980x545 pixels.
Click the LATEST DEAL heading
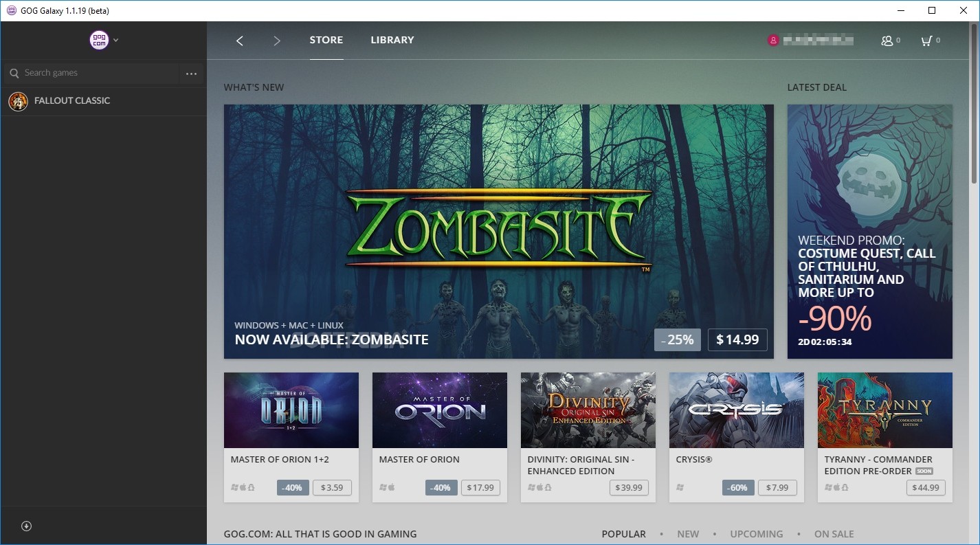tap(817, 87)
